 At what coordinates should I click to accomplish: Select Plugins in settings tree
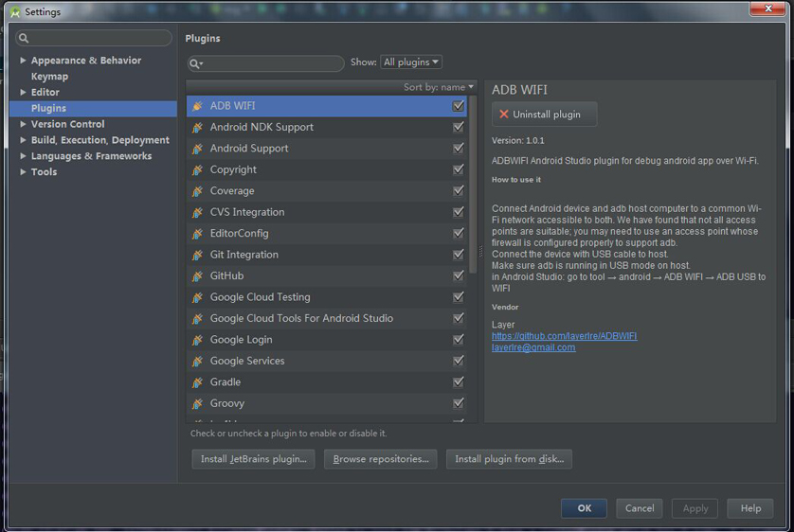(x=93, y=108)
